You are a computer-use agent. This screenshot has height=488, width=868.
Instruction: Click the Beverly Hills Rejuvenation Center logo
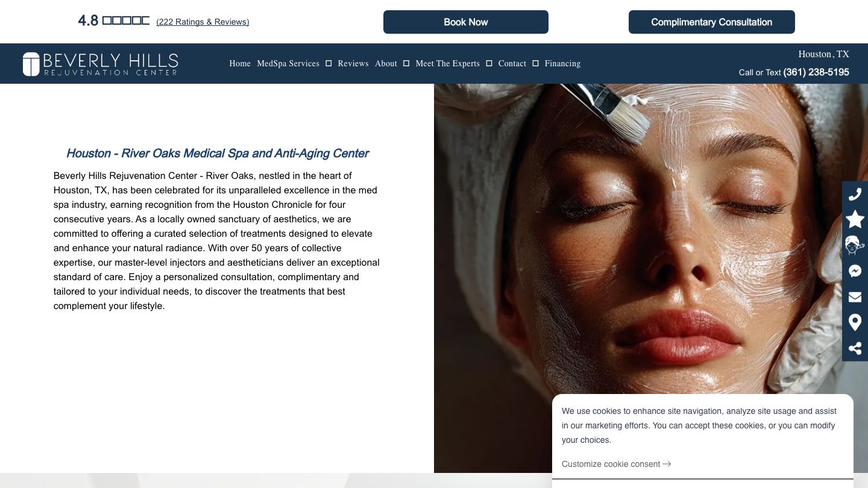tap(100, 63)
